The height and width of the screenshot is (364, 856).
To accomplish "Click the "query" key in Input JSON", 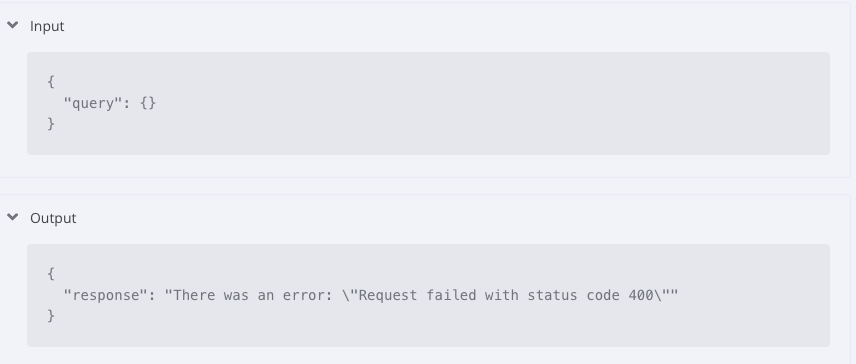I will click(93, 103).
